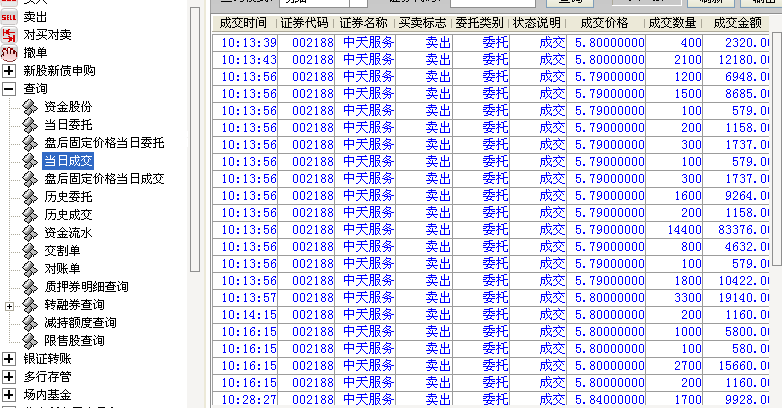Click the 委托类别 column header
This screenshot has width=782, height=408.
(x=479, y=23)
